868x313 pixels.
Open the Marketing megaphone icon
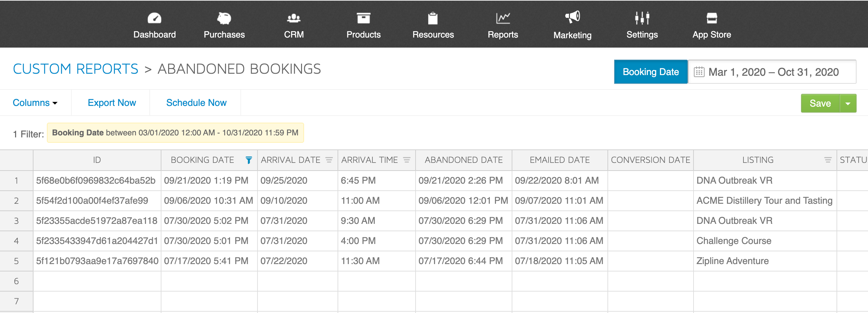tap(572, 17)
